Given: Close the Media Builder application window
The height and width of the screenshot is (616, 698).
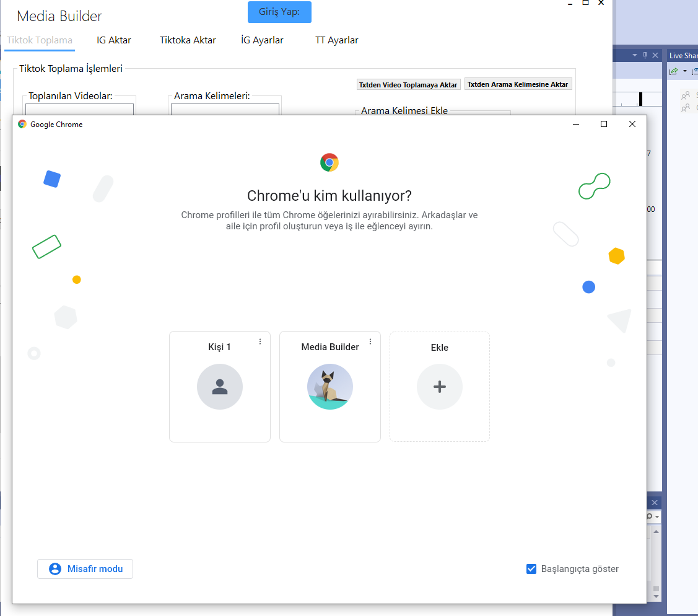Looking at the screenshot, I should click(601, 3).
